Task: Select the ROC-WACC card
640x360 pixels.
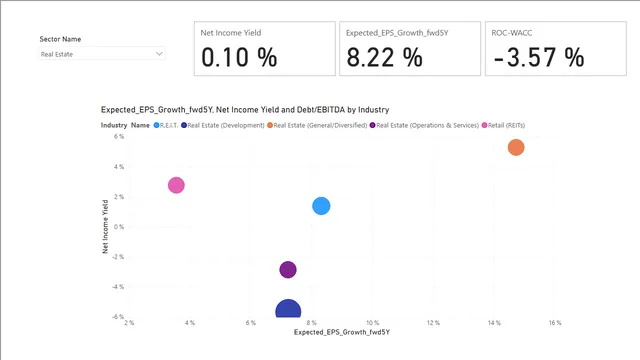Action: coord(556,49)
